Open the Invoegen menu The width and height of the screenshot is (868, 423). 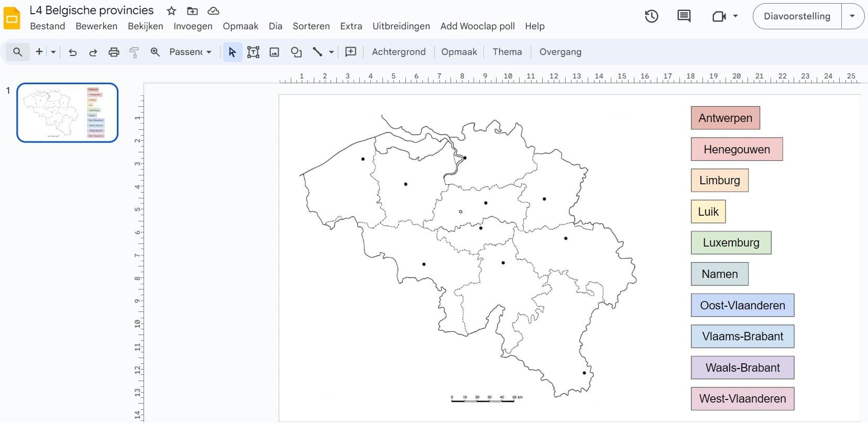193,26
